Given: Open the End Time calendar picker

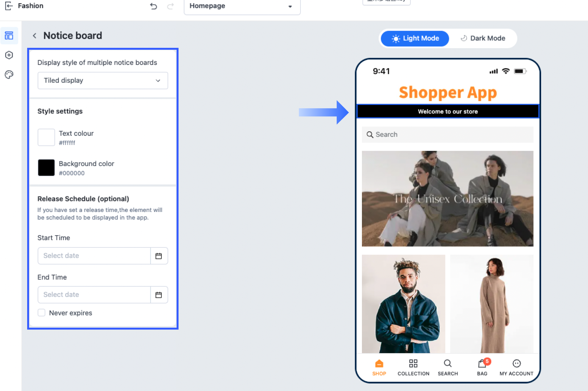Looking at the screenshot, I should [159, 295].
